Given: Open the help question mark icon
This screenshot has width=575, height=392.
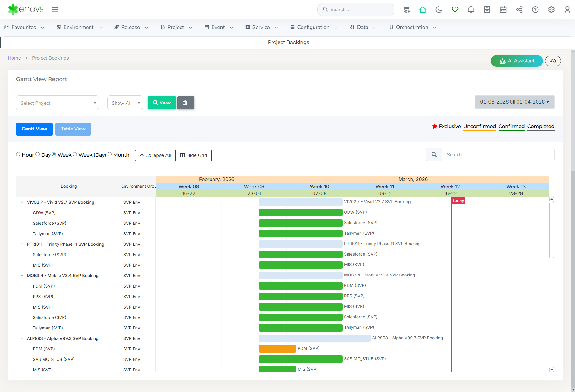Looking at the screenshot, I should coord(535,10).
